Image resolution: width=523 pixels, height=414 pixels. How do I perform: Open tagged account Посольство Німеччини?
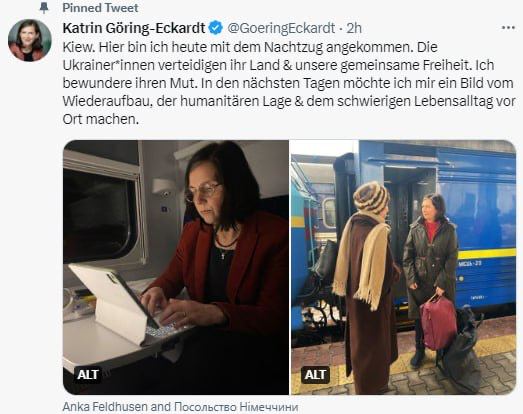tap(236, 407)
